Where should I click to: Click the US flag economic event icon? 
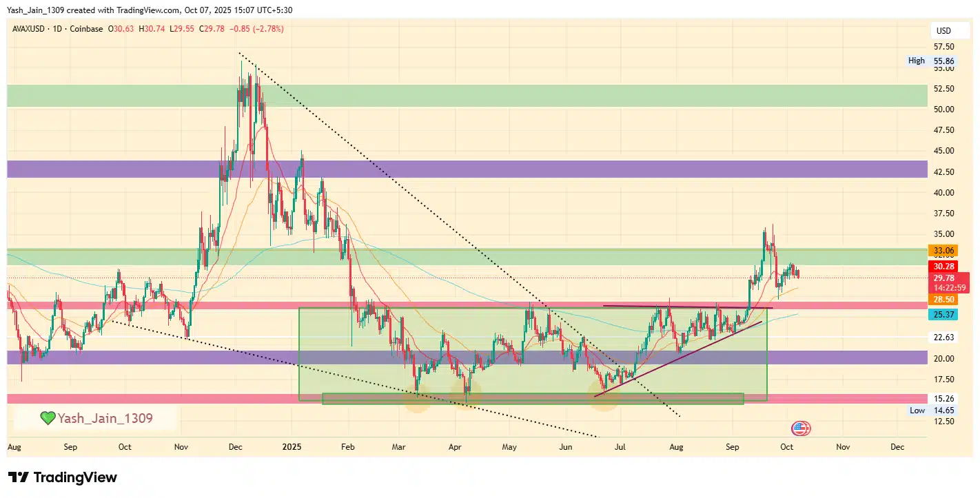[x=801, y=428]
